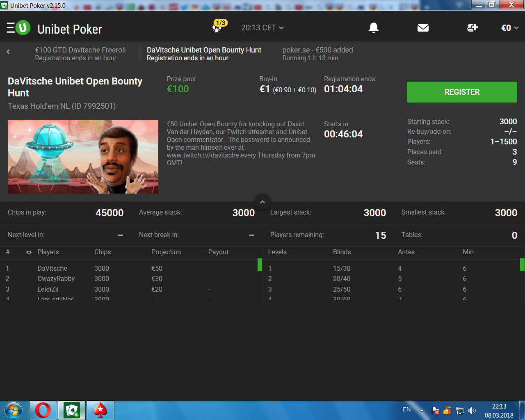
Task: Open the Windows Start button
Action: pyautogui.click(x=14, y=410)
